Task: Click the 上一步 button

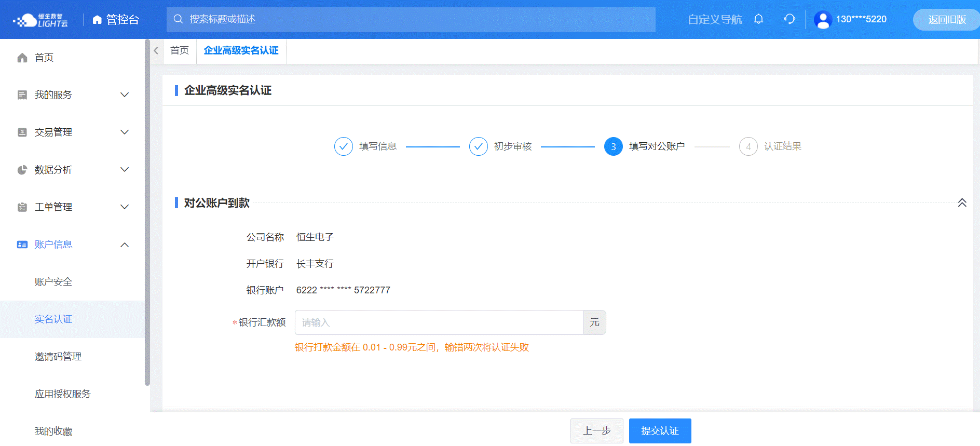Action: coord(597,431)
